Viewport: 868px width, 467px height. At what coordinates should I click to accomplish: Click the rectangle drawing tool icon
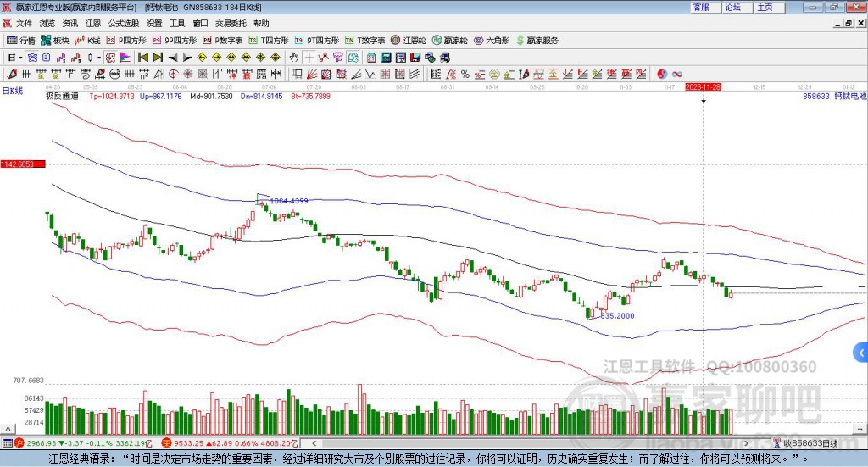298,74
